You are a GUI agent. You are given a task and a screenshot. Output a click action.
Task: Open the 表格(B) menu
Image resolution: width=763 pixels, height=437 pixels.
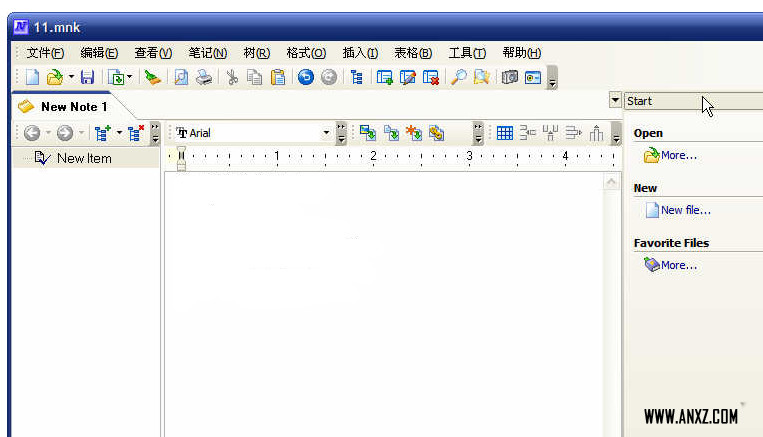tap(413, 53)
